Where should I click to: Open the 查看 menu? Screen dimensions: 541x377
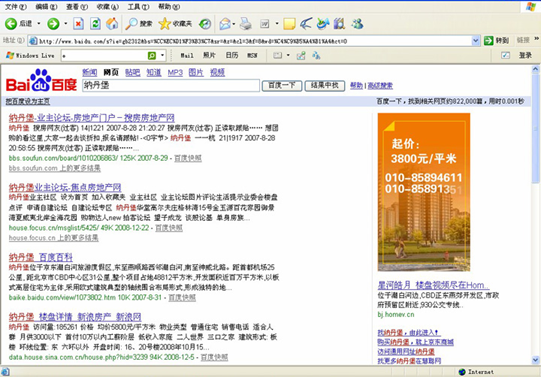click(x=77, y=7)
